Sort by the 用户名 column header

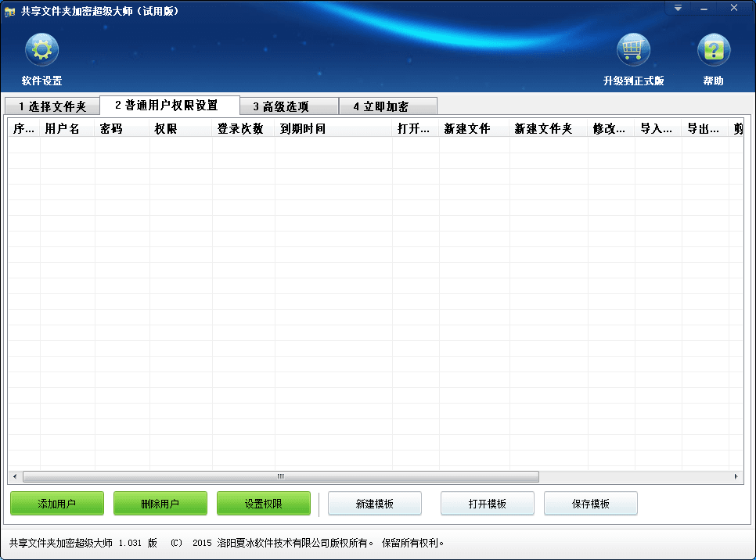click(67, 129)
